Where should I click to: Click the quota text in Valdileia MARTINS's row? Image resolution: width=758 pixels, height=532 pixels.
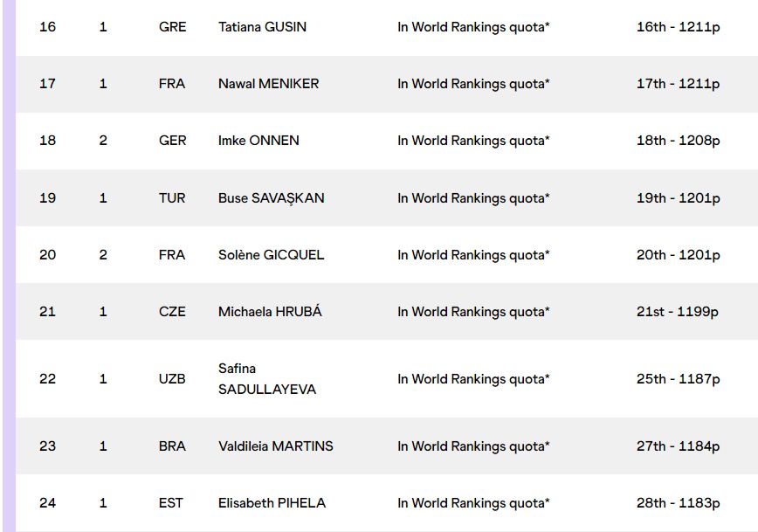473,446
